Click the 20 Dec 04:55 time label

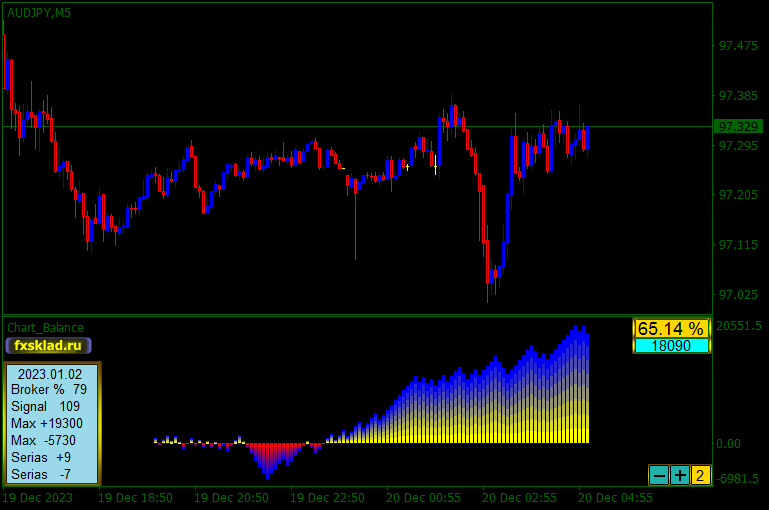click(615, 498)
